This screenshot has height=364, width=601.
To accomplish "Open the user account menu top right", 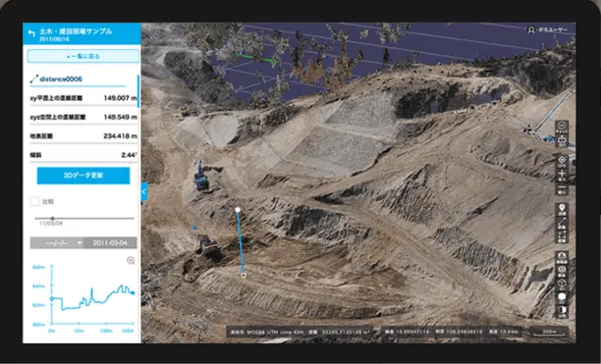I will point(547,29).
